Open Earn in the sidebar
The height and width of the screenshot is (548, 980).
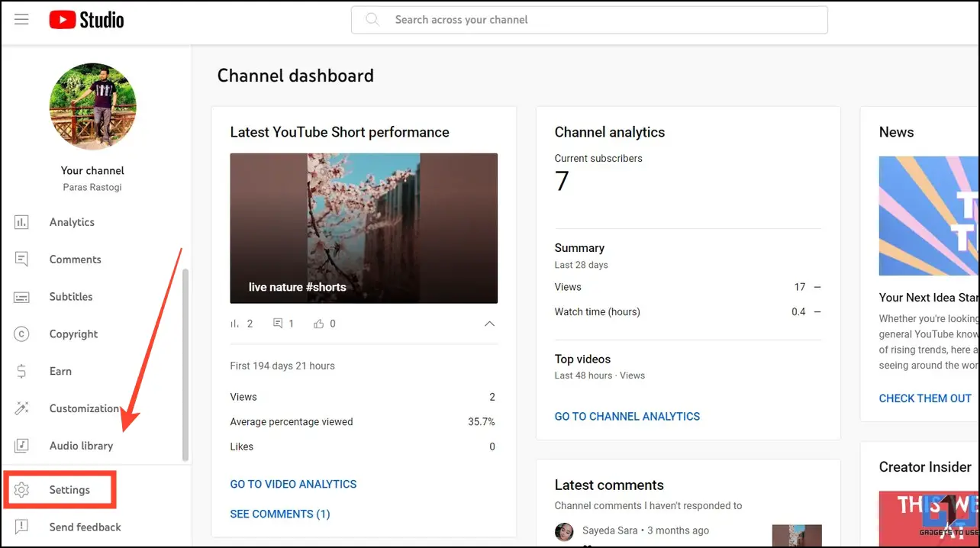pyautogui.click(x=60, y=372)
